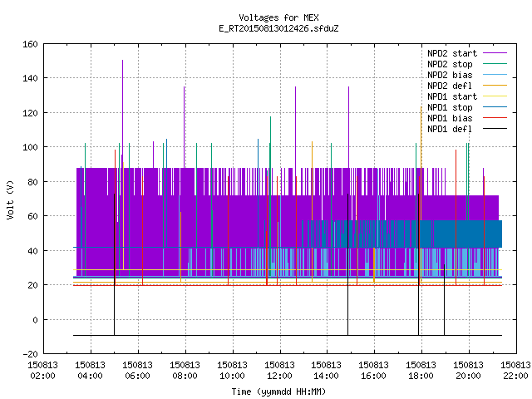Click the 'NPD1 start' legend label
This screenshot has width=532, height=399.
452,96
